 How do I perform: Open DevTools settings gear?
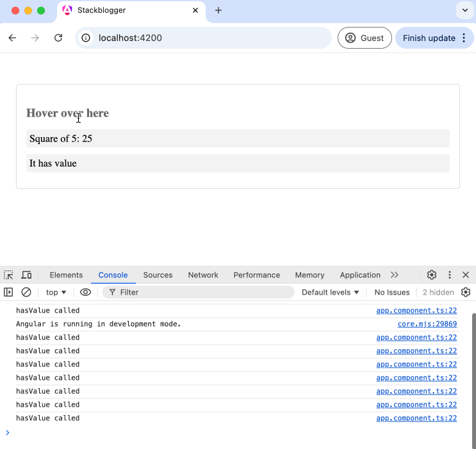(x=432, y=275)
